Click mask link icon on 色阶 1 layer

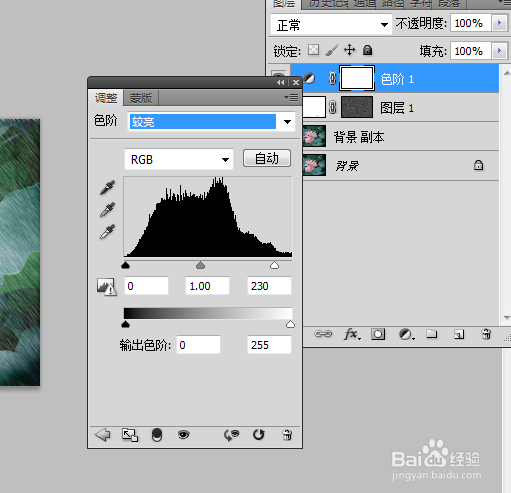click(x=332, y=78)
